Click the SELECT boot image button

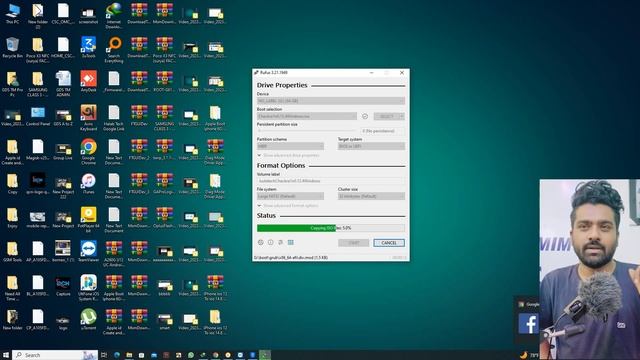386,116
